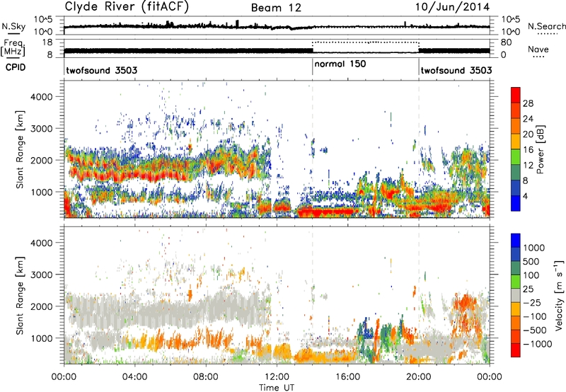Click the '4000' tick on power panel axis

(x=42, y=97)
